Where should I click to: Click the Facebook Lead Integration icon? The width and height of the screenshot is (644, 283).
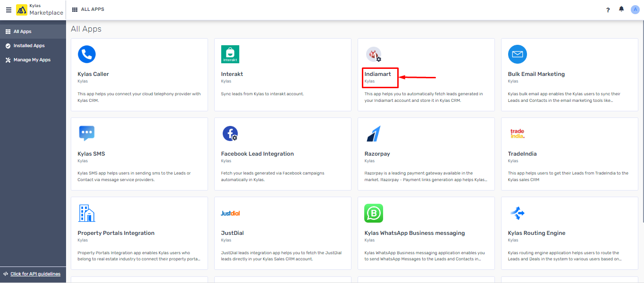pos(230,133)
